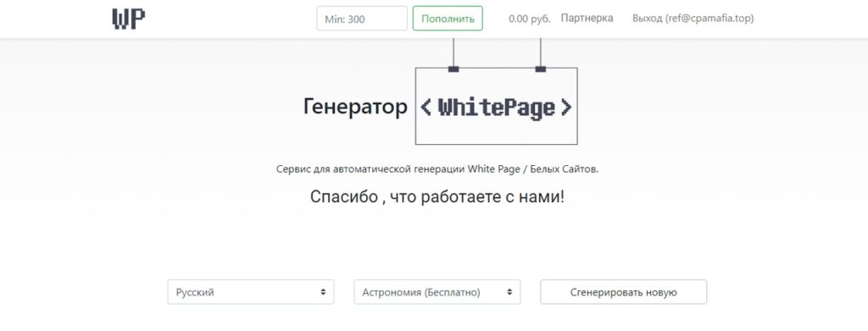Viewport: 868px width, 331px height.
Task: Click the WP logo in header
Action: tap(129, 19)
